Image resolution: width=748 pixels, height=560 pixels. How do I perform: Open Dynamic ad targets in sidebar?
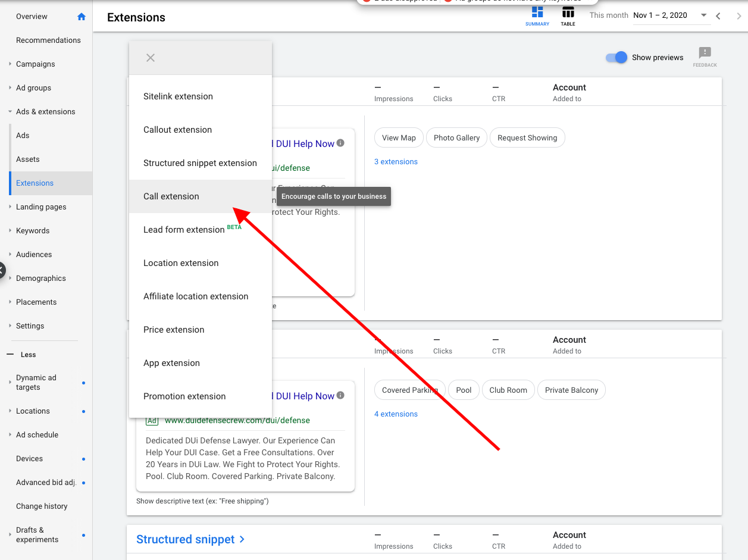coord(36,382)
